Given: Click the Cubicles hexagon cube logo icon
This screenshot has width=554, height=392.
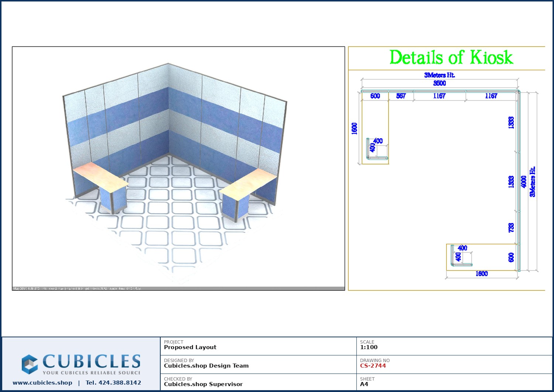Looking at the screenshot, I should [x=30, y=364].
